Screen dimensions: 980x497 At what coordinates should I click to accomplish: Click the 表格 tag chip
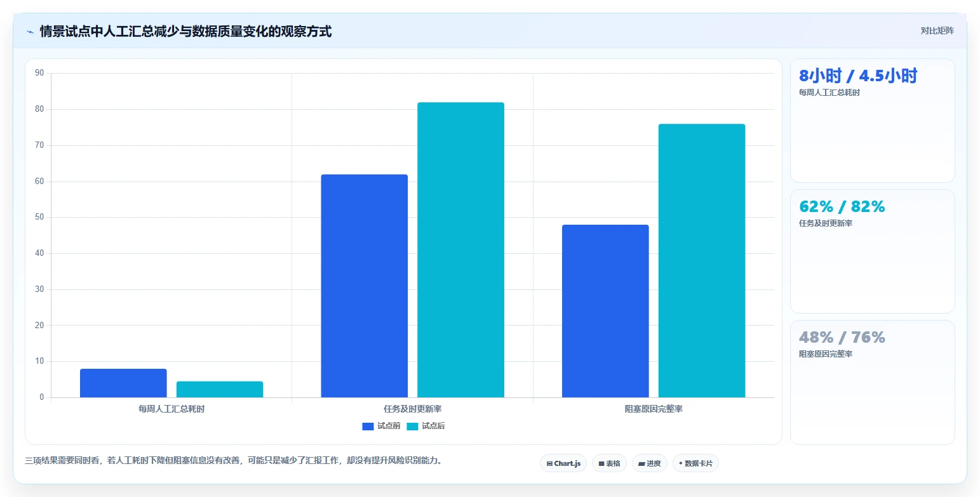[609, 463]
